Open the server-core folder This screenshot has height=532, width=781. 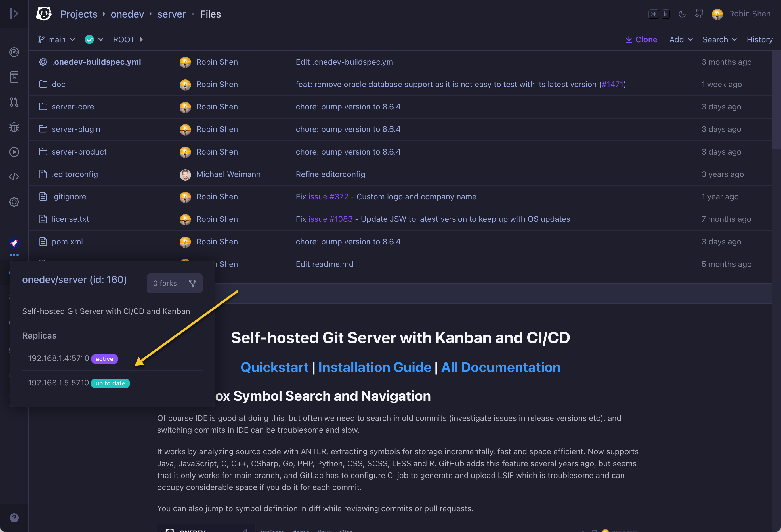73,107
